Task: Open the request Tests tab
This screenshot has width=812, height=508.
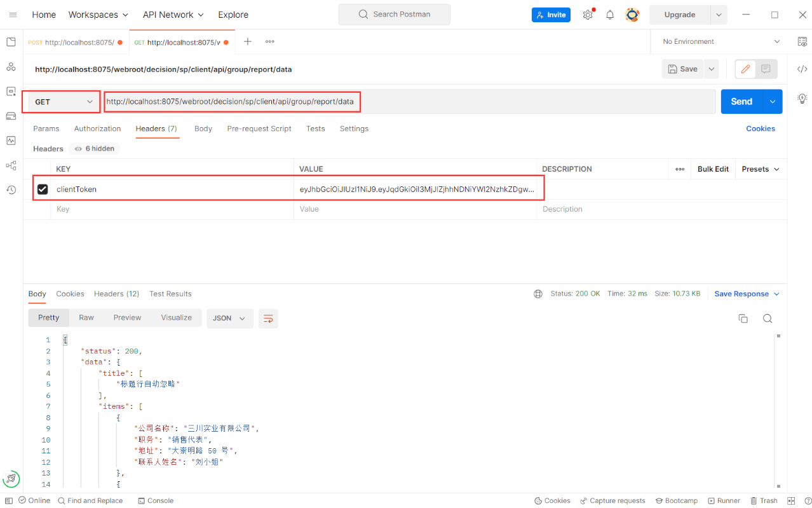Action: click(x=315, y=128)
